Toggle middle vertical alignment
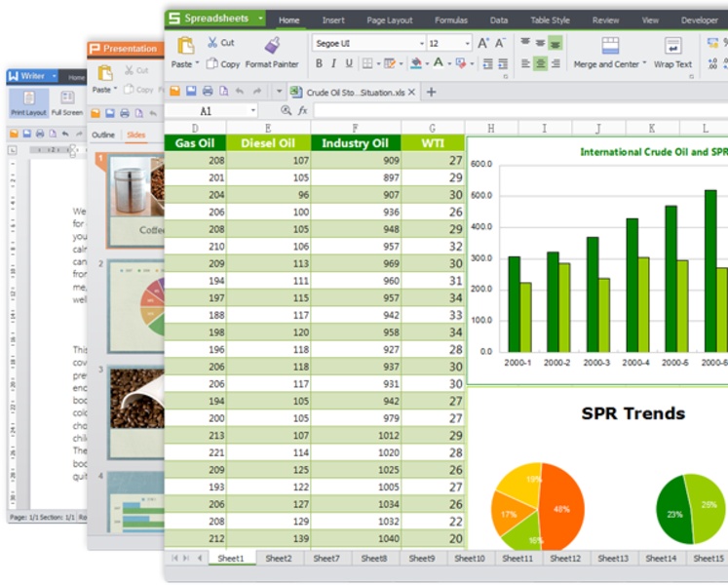Viewport: 728px width, 585px height. point(541,42)
